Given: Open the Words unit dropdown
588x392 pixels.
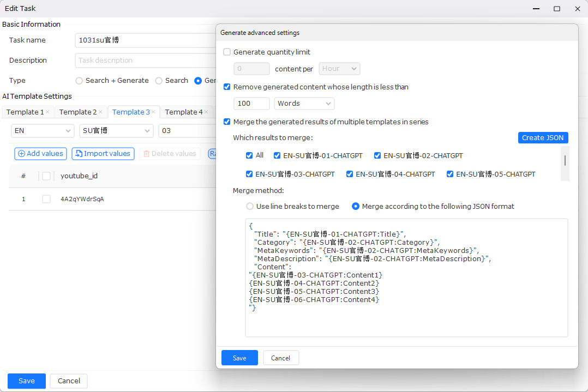Looking at the screenshot, I should 304,104.
